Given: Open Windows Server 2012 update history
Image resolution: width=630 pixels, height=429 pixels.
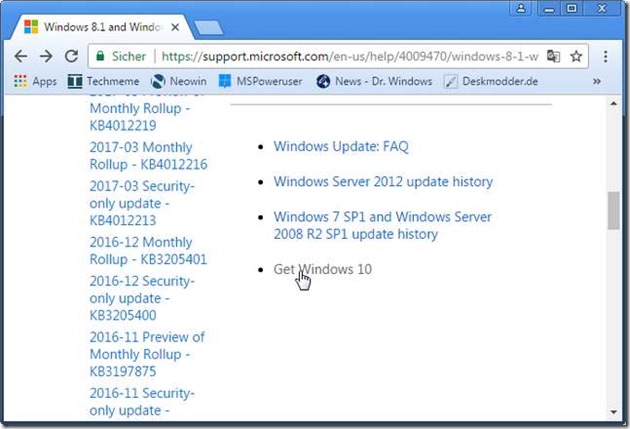Looking at the screenshot, I should [x=383, y=182].
